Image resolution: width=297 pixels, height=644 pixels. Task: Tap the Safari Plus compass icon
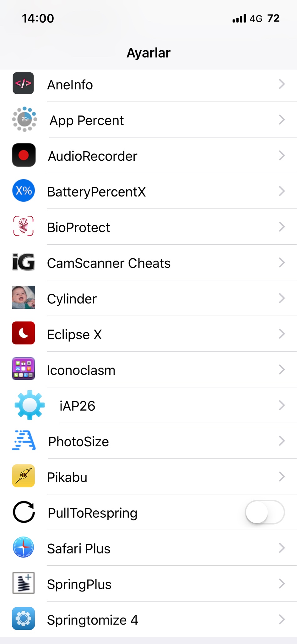click(x=24, y=547)
